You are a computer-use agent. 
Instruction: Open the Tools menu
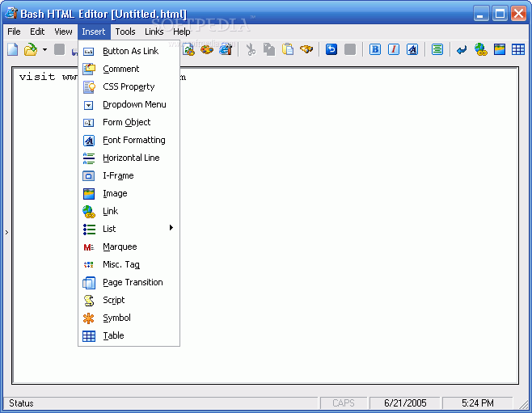tap(125, 32)
